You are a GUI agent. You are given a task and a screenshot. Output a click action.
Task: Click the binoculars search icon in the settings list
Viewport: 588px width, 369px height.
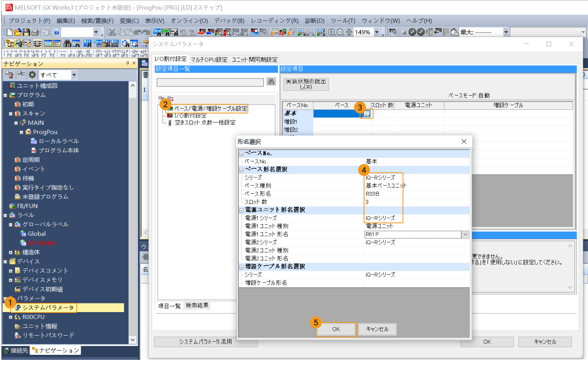pyautogui.click(x=271, y=82)
